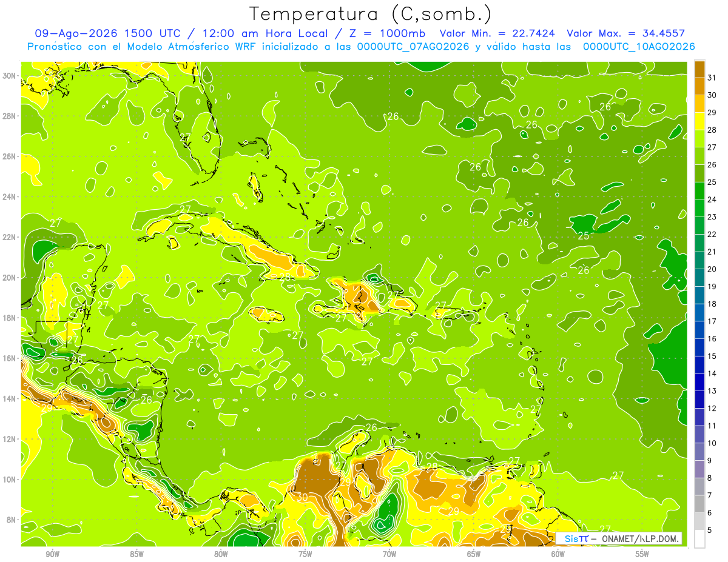Select "Pronóstico con el Modelo Atmósferico WRF" text
Screen dimensions: 728x562
tap(143, 46)
